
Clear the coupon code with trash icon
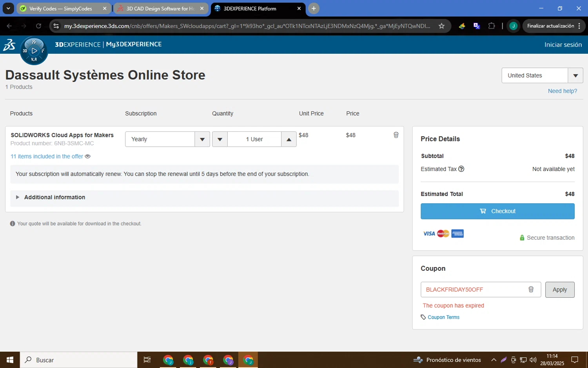point(531,290)
